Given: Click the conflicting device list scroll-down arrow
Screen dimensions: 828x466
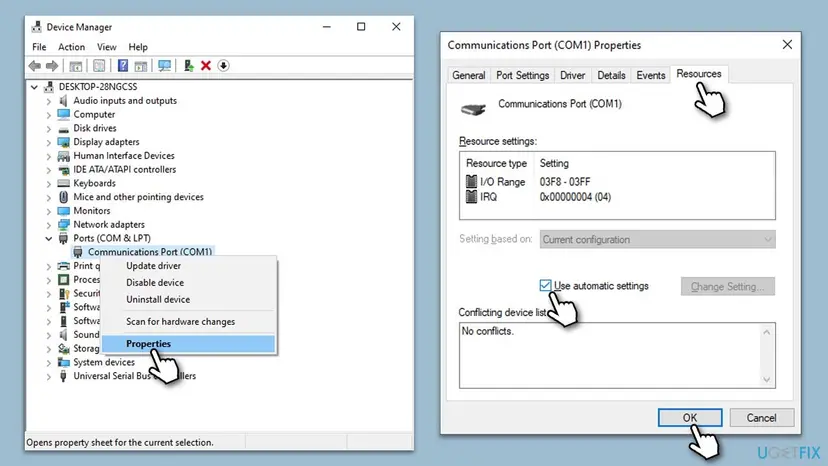Looking at the screenshot, I should click(767, 379).
